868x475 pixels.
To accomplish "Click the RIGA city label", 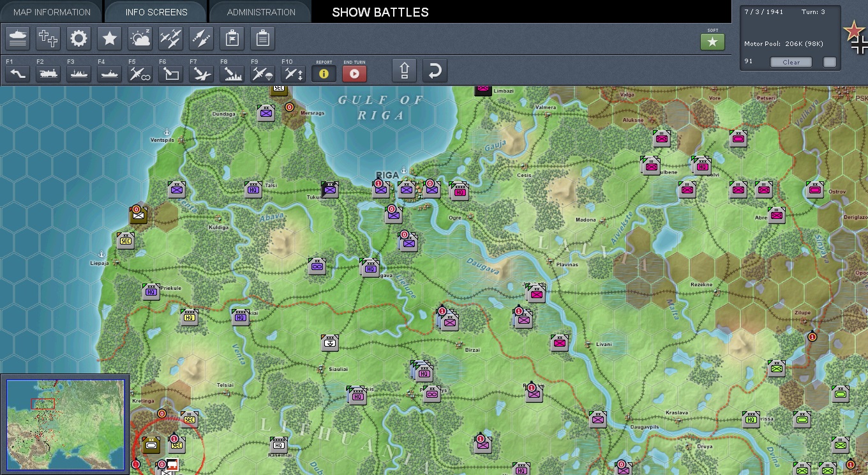I will (387, 175).
